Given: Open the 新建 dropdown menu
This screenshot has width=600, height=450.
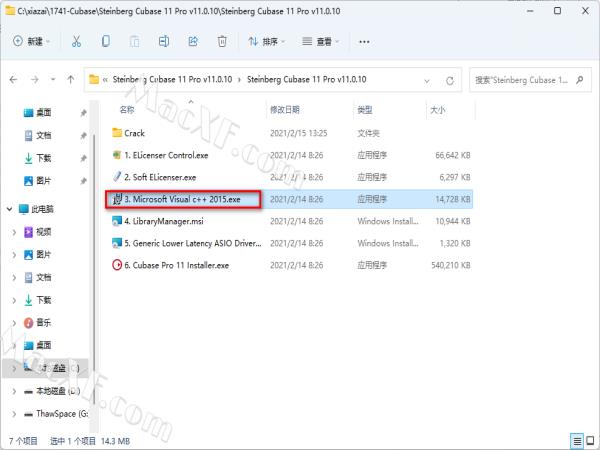Looking at the screenshot, I should click(x=31, y=41).
